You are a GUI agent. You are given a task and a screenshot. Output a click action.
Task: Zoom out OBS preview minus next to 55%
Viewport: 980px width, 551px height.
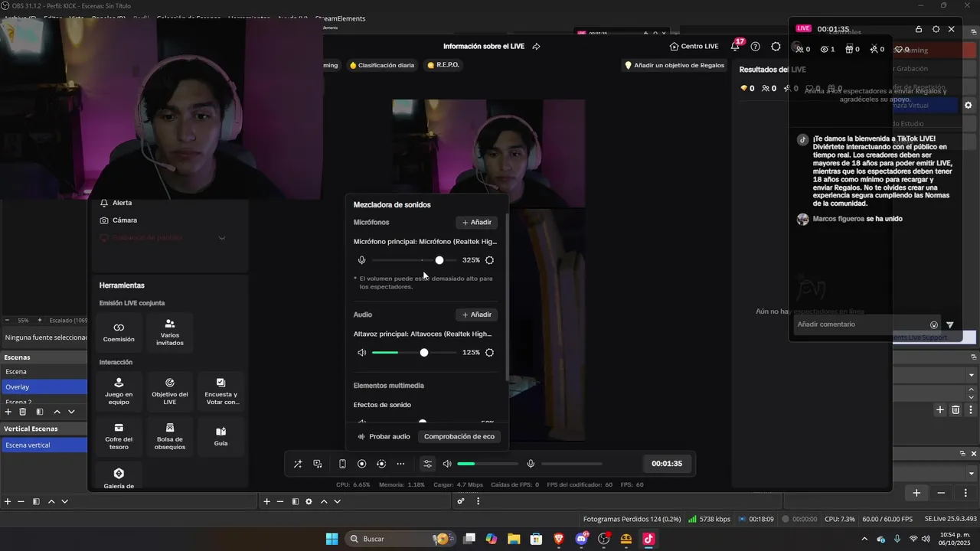click(x=7, y=320)
